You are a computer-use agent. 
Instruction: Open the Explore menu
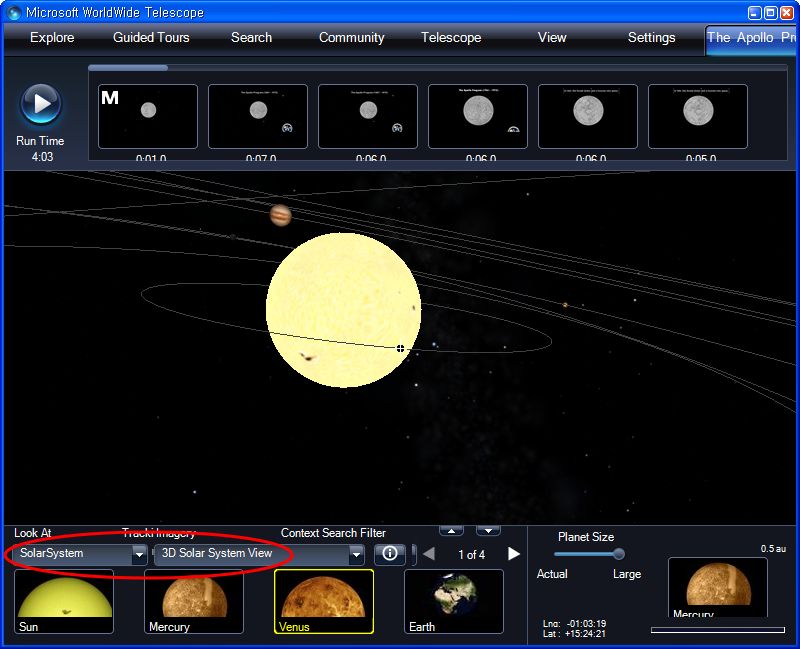pyautogui.click(x=52, y=37)
